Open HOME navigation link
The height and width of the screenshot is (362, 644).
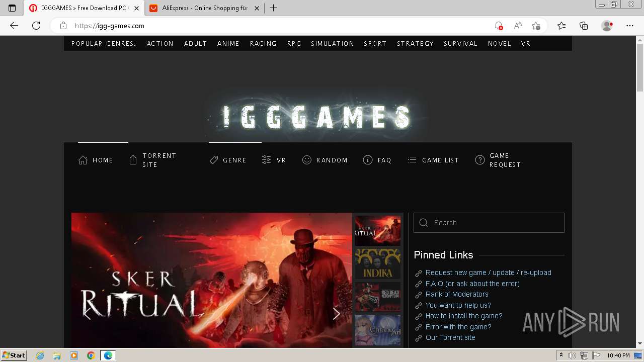103,160
